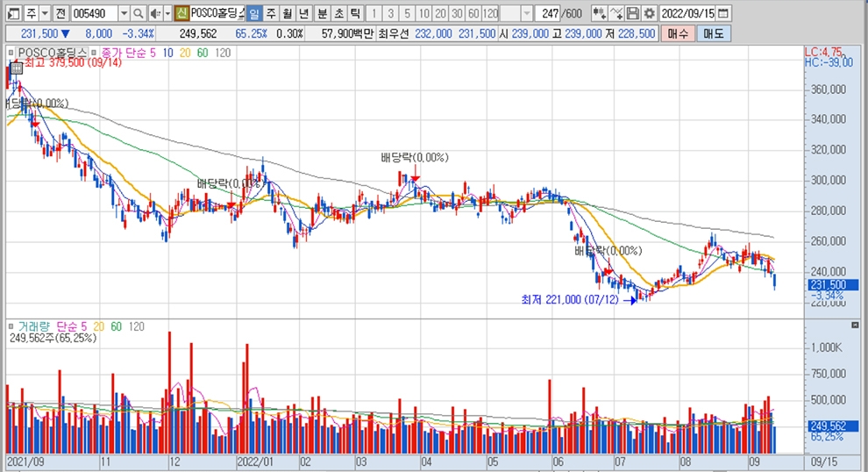
Task: Switch to the 분 minute chart tab
Action: [x=322, y=13]
